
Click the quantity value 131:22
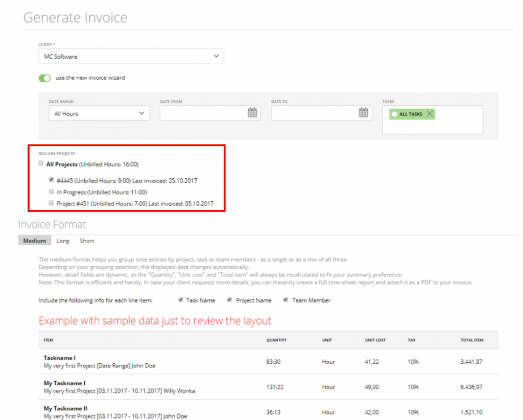click(x=275, y=387)
